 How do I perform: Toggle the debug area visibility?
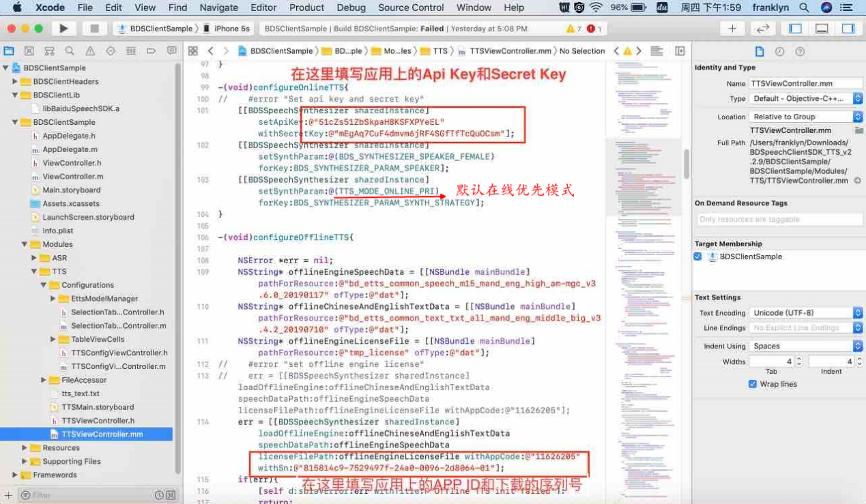[822, 29]
